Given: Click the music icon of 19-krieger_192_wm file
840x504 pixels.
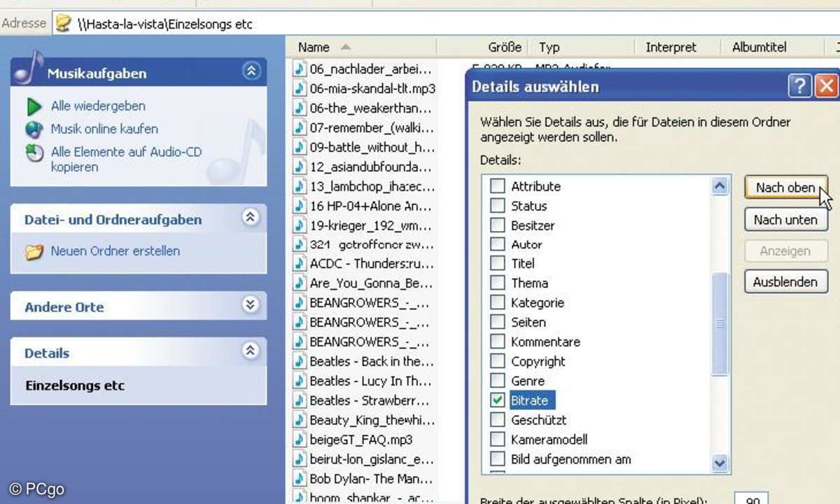Looking at the screenshot, I should click(x=300, y=225).
